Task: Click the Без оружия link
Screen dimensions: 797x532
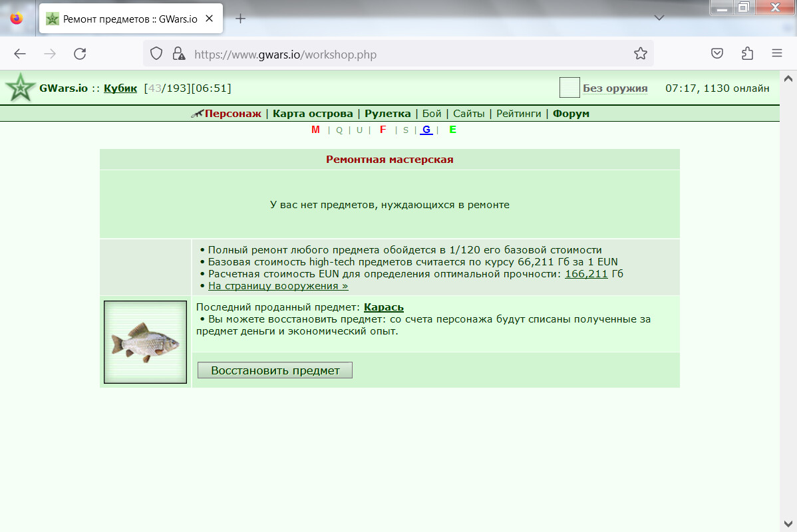Action: point(615,88)
